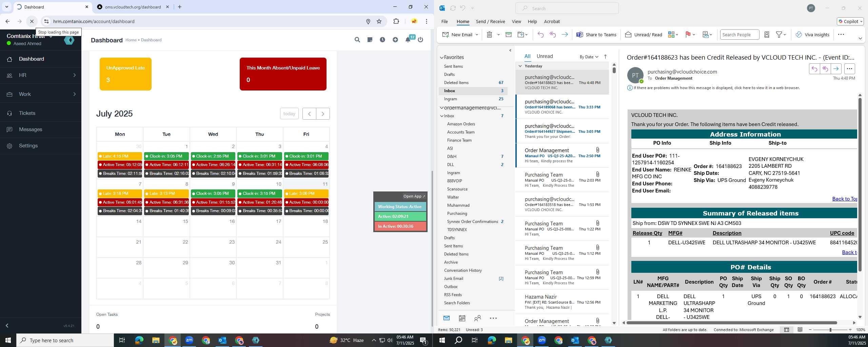Click Reply arrow in Outlook ribbon
Screen dimensions: 868x347
click(540, 35)
